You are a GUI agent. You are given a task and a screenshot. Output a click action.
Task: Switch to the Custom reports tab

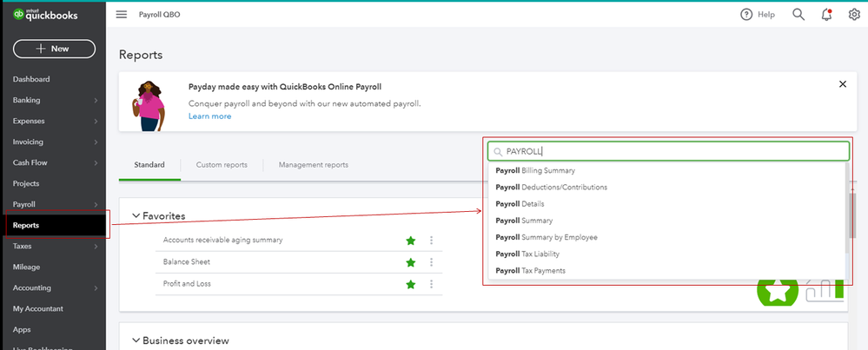coord(222,165)
